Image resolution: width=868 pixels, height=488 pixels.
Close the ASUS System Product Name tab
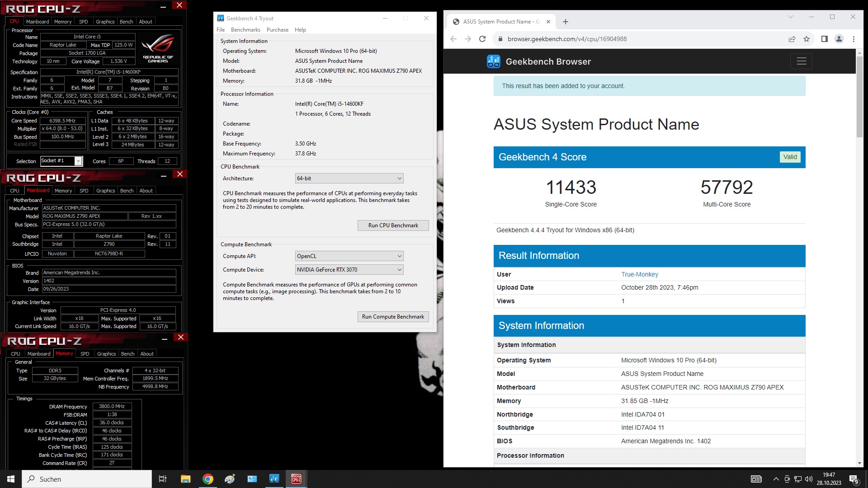coord(548,22)
